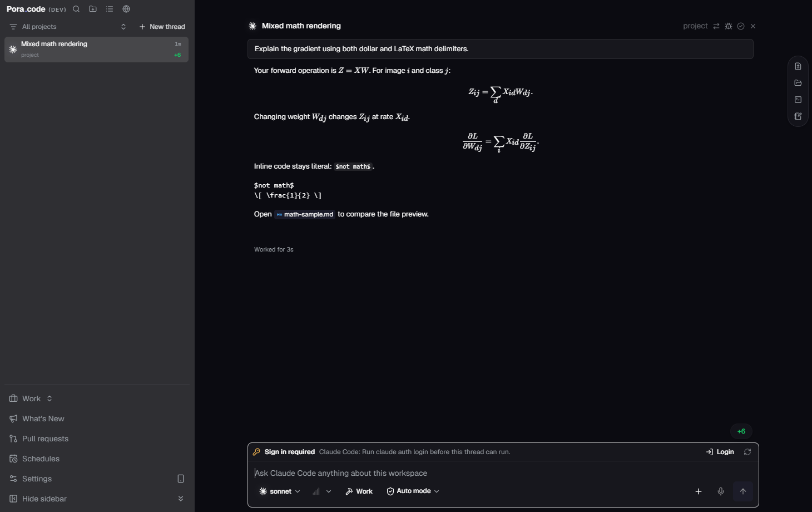Click the Login button
This screenshot has width=812, height=512.
click(x=720, y=452)
